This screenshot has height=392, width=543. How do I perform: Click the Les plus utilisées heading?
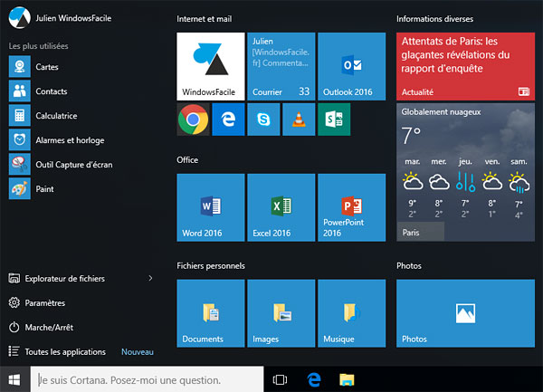click(38, 45)
